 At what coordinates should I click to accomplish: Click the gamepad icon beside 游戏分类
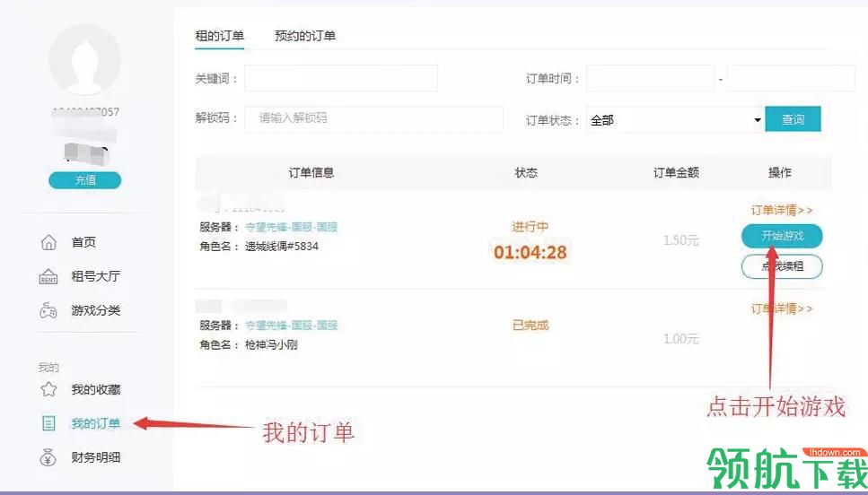(48, 310)
